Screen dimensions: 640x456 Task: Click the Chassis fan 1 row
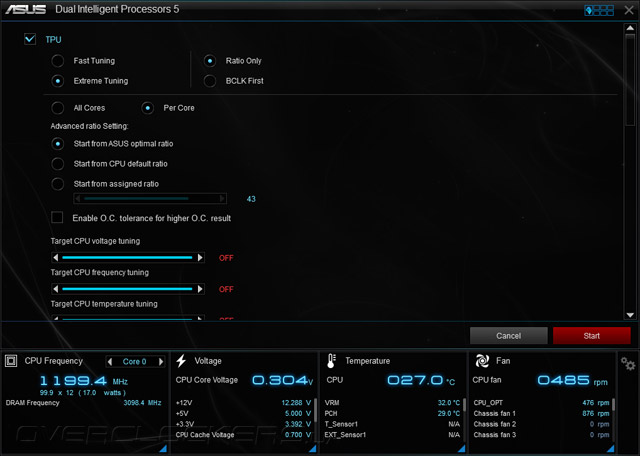[541, 414]
